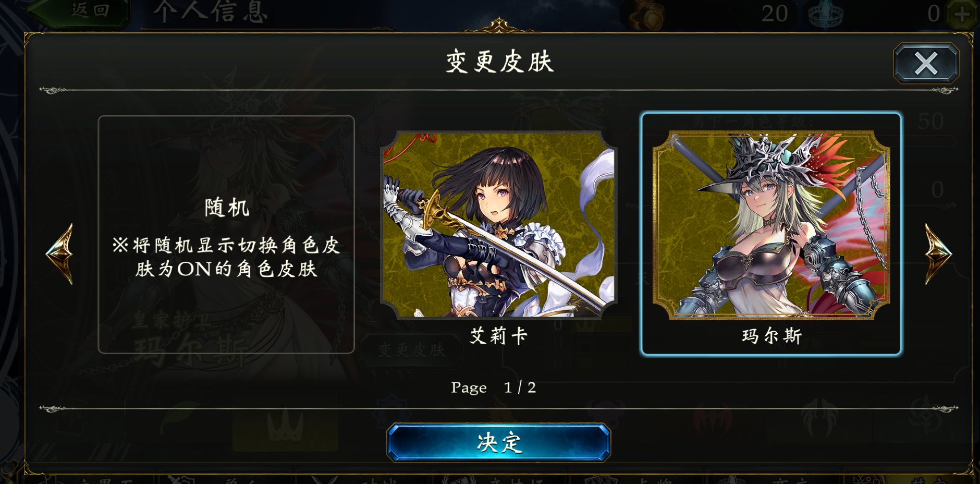
Task: Select the 随机 random skin option
Action: tap(226, 235)
